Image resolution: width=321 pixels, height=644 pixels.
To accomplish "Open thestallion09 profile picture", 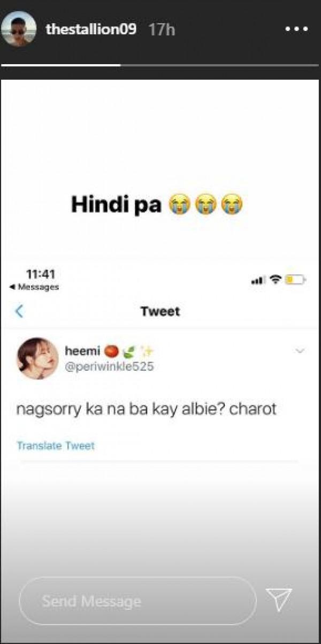I will pos(19,29).
